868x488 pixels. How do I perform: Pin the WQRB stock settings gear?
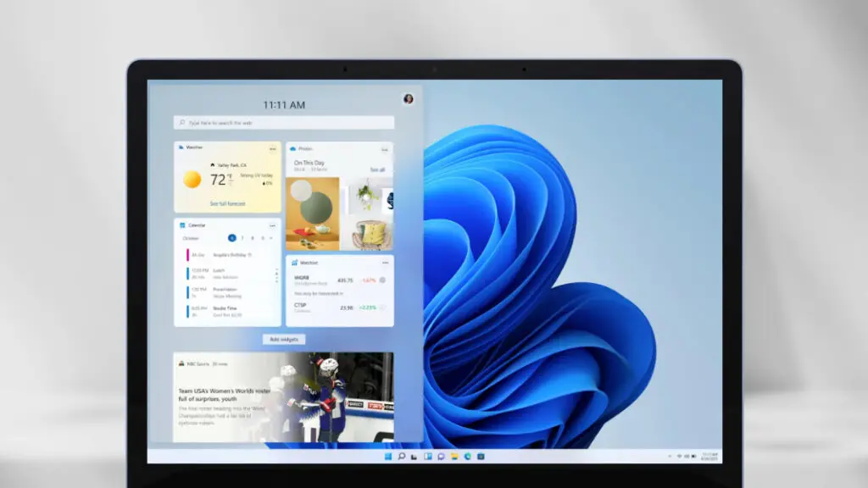(x=383, y=280)
